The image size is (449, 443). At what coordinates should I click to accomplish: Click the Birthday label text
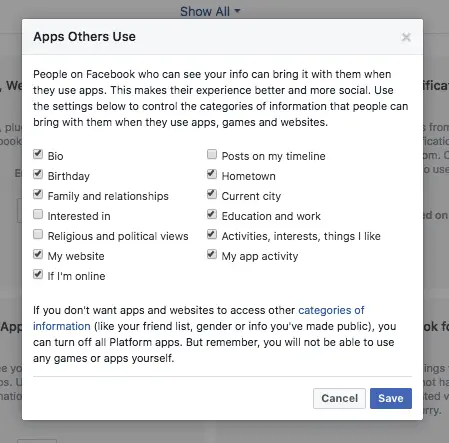69,176
